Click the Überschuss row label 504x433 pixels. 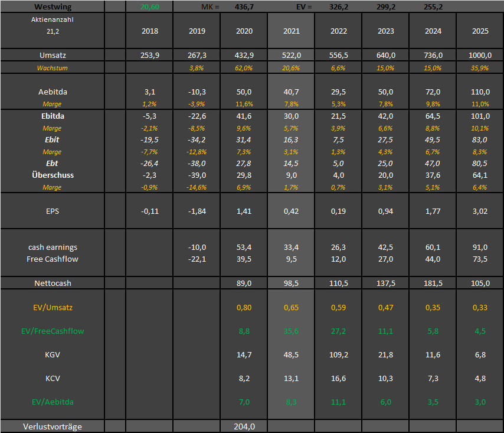click(x=53, y=175)
